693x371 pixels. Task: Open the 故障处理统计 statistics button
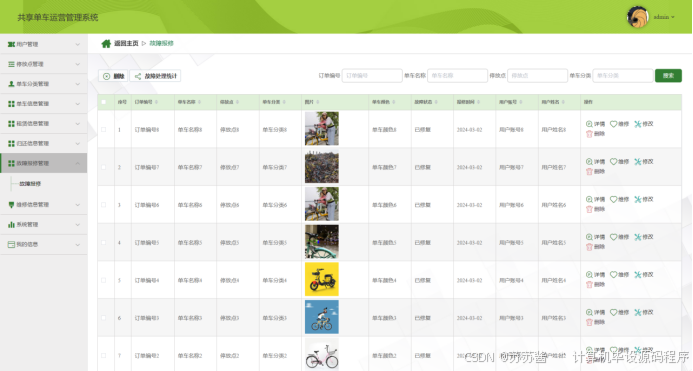(156, 76)
